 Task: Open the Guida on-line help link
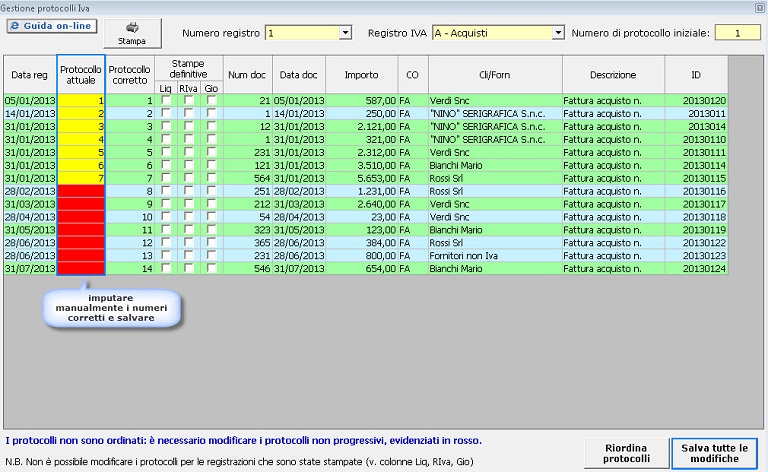(x=52, y=26)
